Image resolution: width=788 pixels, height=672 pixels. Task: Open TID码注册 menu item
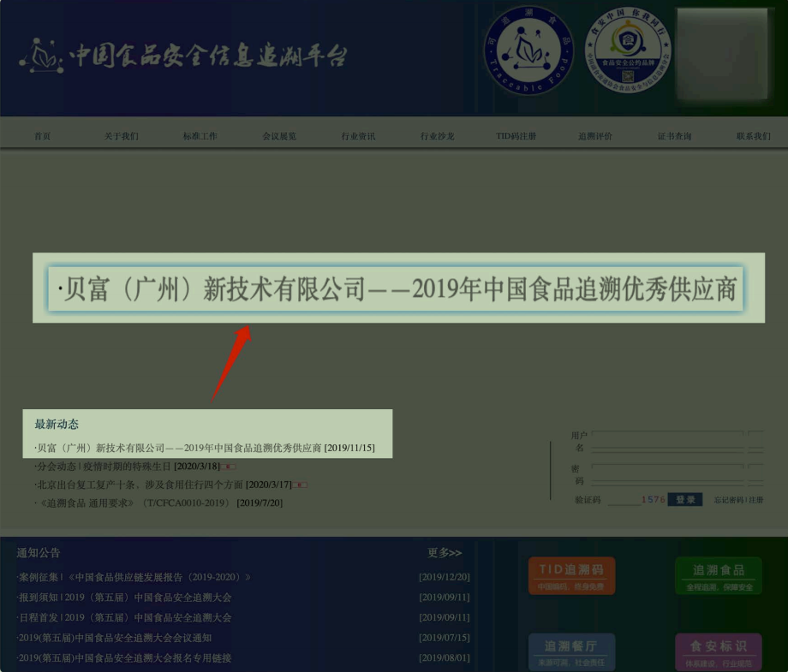click(516, 136)
